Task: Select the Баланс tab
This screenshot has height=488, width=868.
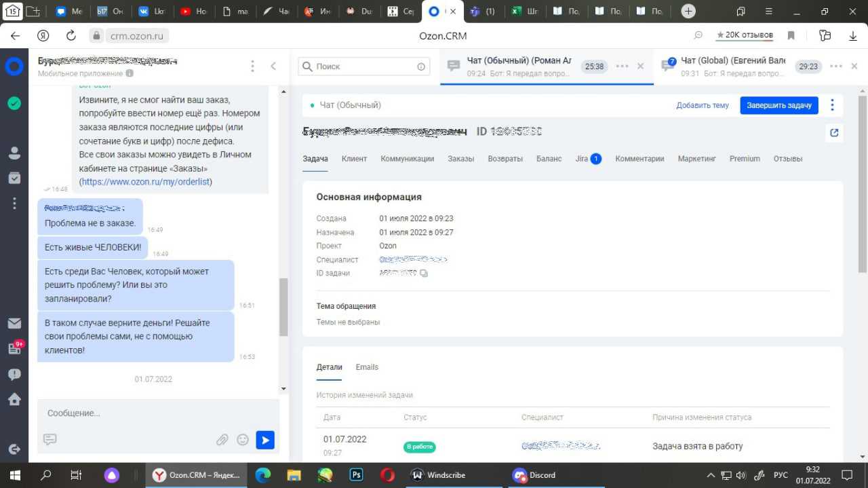Action: tap(549, 159)
